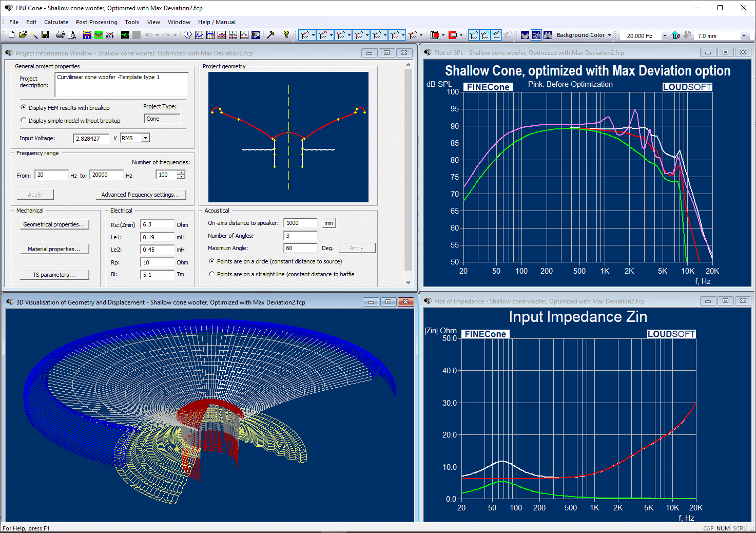Image resolution: width=756 pixels, height=533 pixels.
Task: Click 'Advanced frequency settings...' button
Action: pyautogui.click(x=141, y=194)
